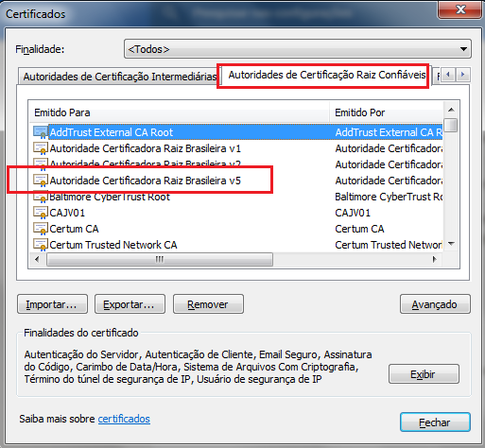The height and width of the screenshot is (448, 485).
Task: Close the Certificados window
Action: pyautogui.click(x=460, y=9)
